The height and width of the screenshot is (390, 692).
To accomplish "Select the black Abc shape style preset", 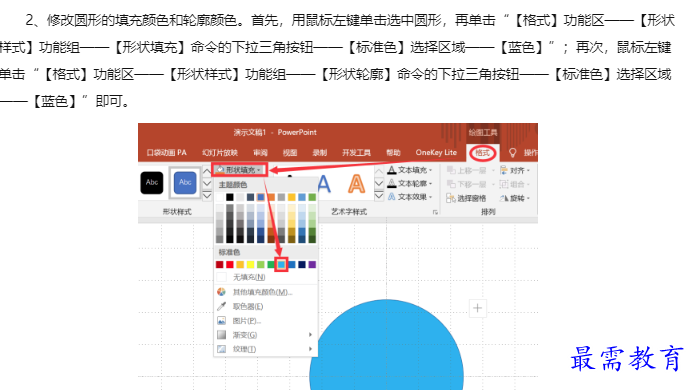I will pos(152,182).
